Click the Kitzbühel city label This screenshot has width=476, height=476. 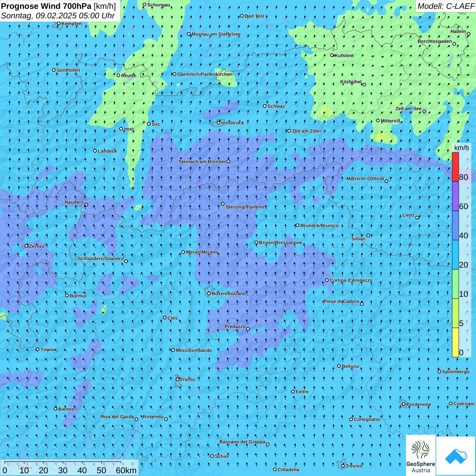(351, 82)
